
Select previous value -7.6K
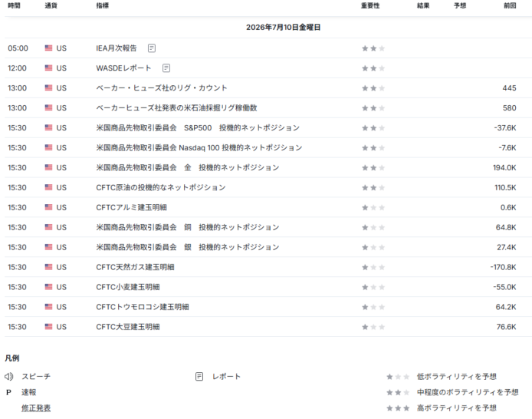point(507,147)
